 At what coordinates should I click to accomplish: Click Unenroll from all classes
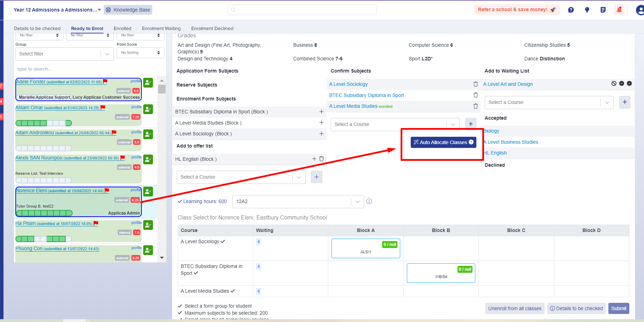point(515,308)
